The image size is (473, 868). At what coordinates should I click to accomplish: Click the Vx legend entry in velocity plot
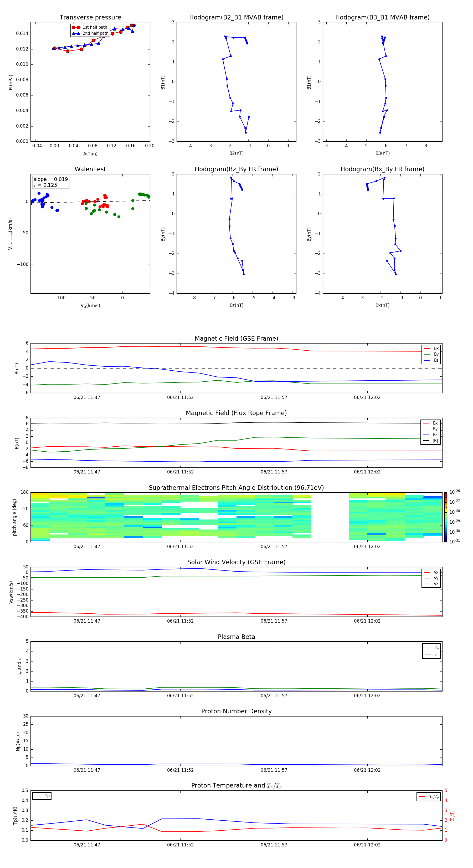(x=431, y=573)
